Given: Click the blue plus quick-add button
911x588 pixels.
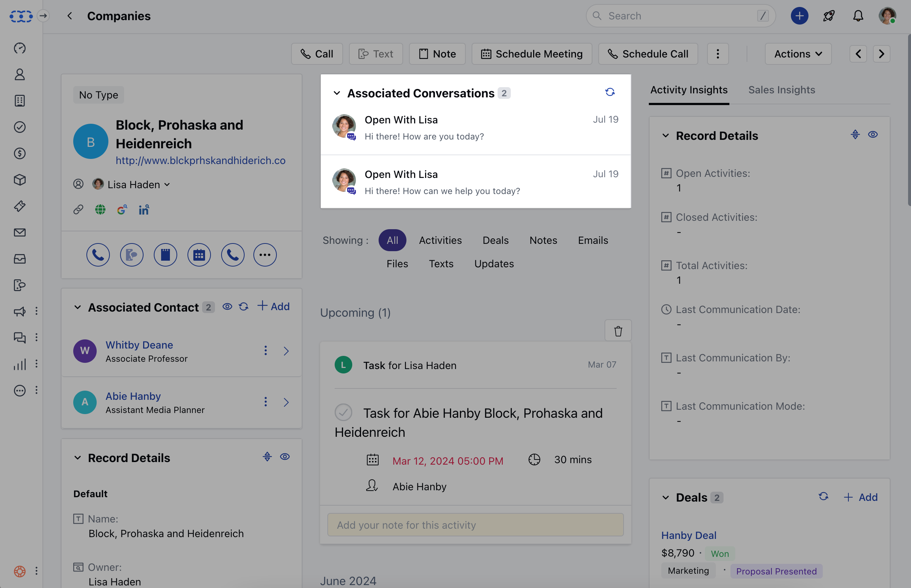Looking at the screenshot, I should (799, 16).
